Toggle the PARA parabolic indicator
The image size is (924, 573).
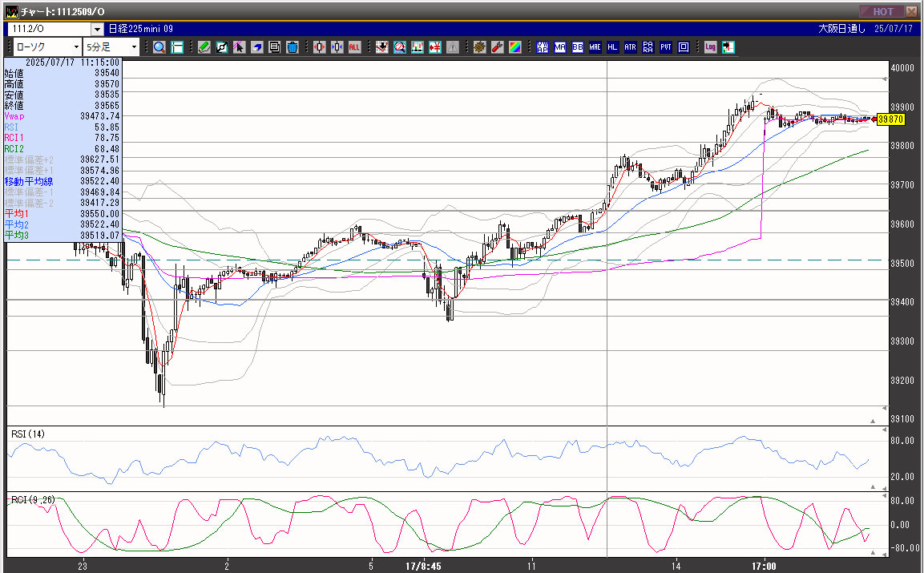click(648, 47)
